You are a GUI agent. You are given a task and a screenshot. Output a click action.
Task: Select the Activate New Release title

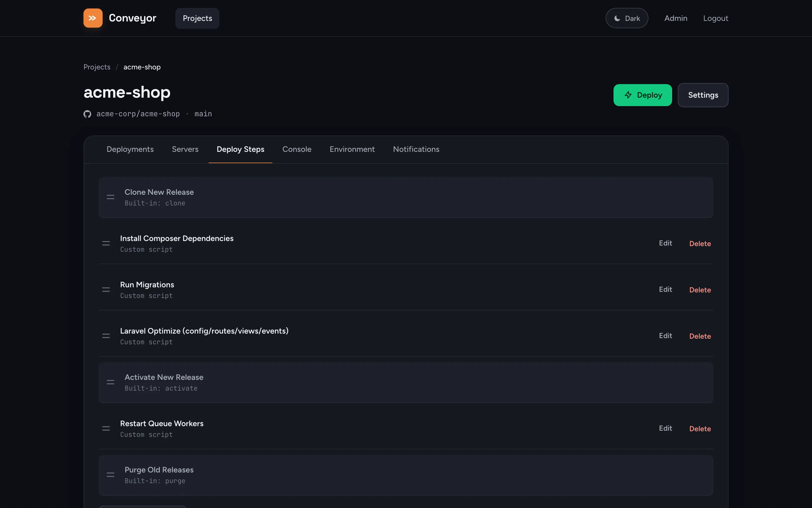tap(164, 377)
